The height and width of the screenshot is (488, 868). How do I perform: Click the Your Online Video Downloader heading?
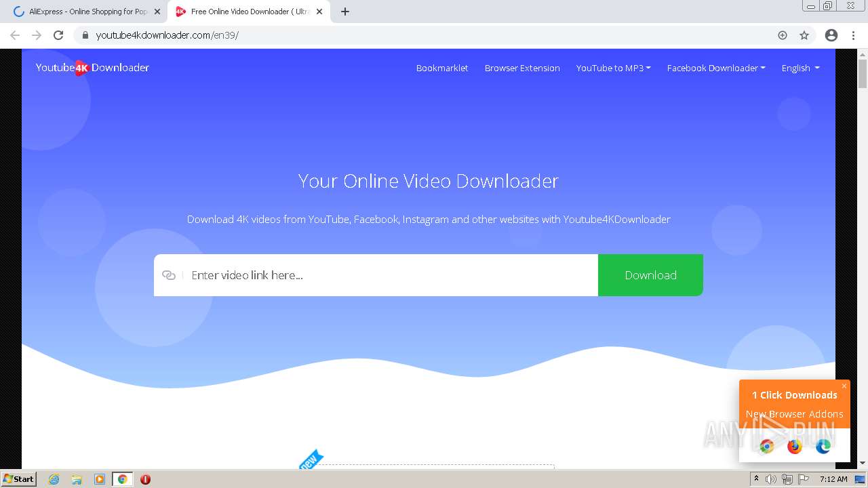click(x=429, y=181)
